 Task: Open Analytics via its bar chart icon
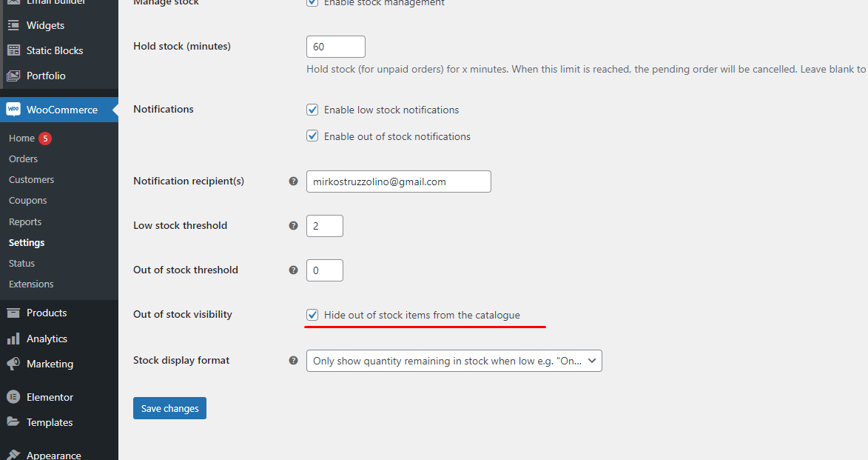[x=13, y=339]
